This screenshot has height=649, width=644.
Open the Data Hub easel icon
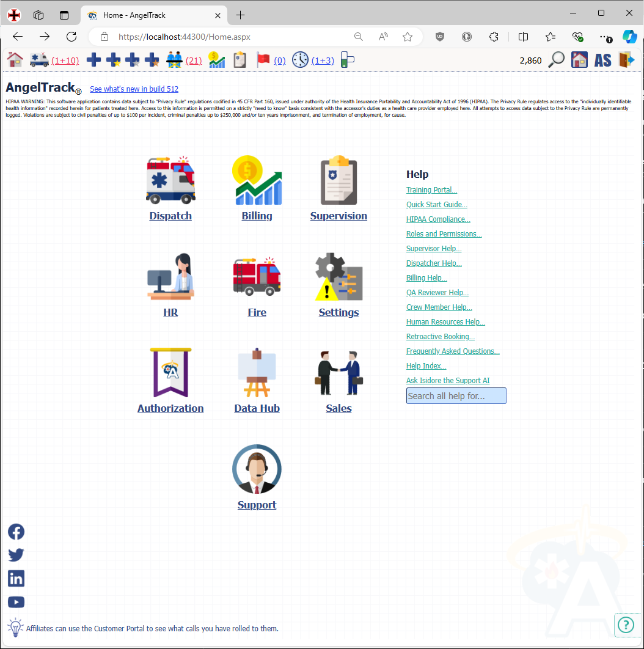click(257, 372)
